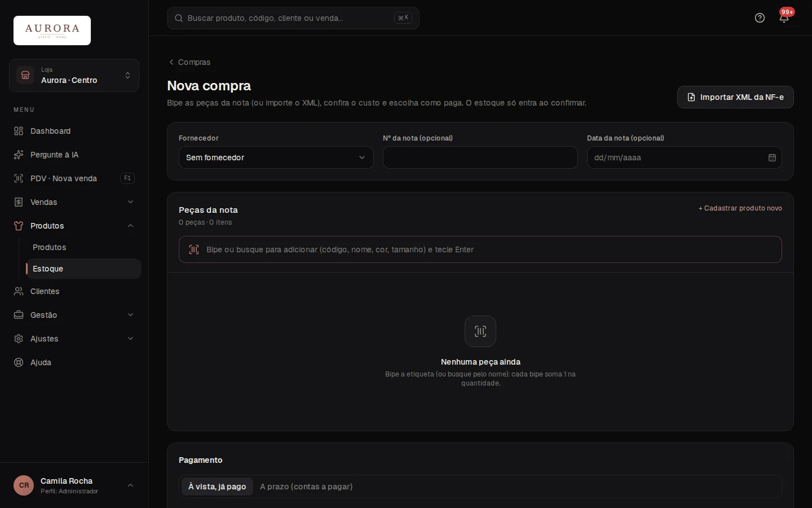The height and width of the screenshot is (508, 812).
Task: Open the Produtos sub-item under Produtos
Action: [83, 247]
